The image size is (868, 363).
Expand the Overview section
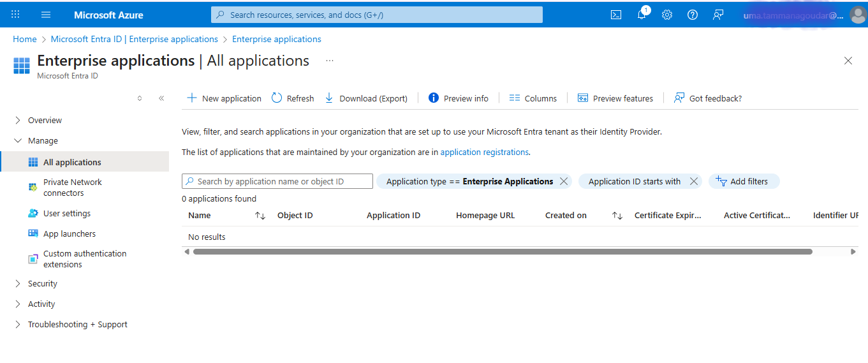pyautogui.click(x=18, y=120)
